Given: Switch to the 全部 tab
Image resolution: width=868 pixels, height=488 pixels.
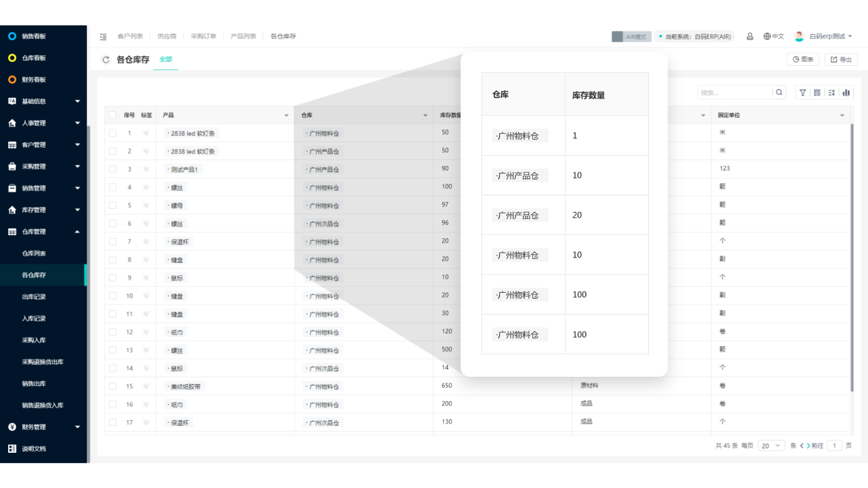Looking at the screenshot, I should point(165,59).
